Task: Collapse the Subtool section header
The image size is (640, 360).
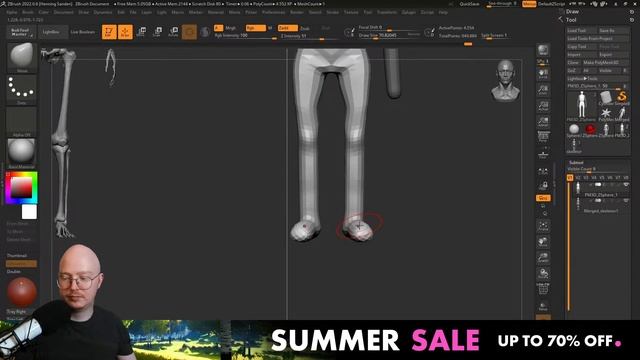Action: tap(576, 162)
